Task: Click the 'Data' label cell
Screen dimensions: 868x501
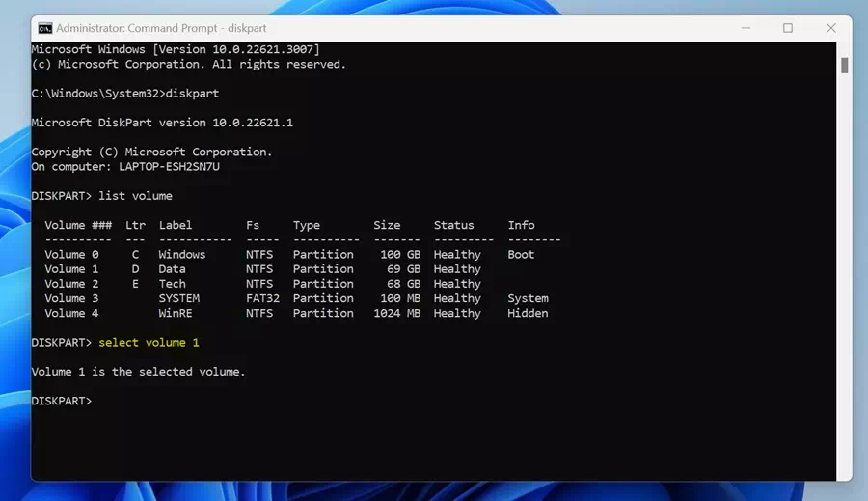Action: tap(173, 268)
